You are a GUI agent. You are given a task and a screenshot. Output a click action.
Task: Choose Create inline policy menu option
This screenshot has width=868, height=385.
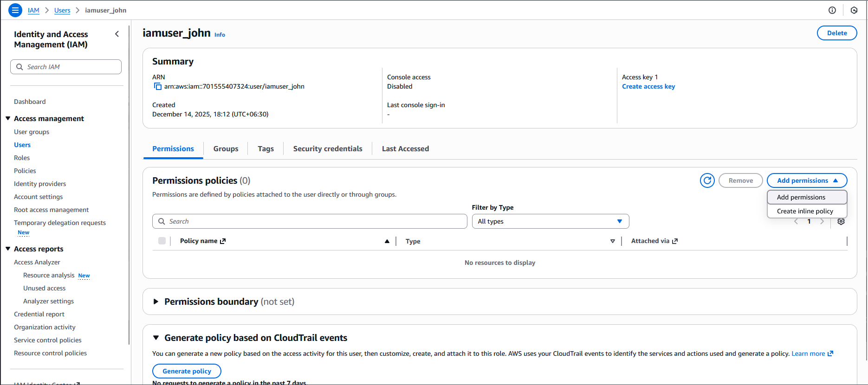coord(807,211)
